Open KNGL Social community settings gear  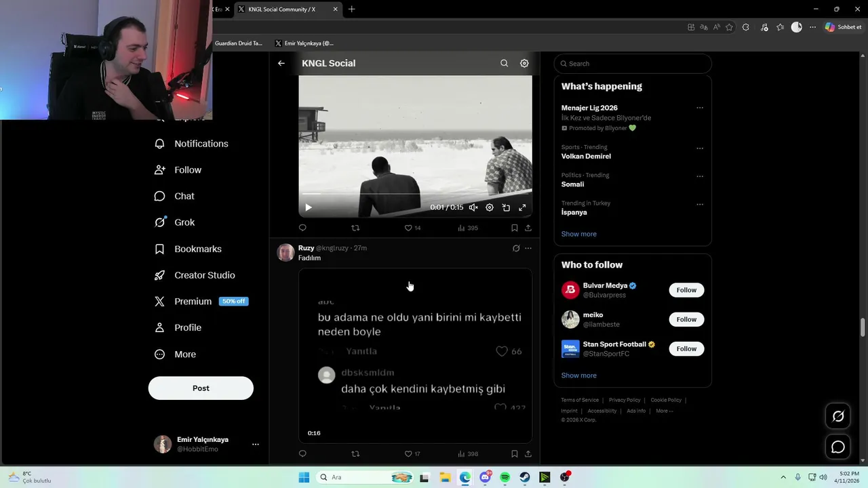(x=524, y=63)
